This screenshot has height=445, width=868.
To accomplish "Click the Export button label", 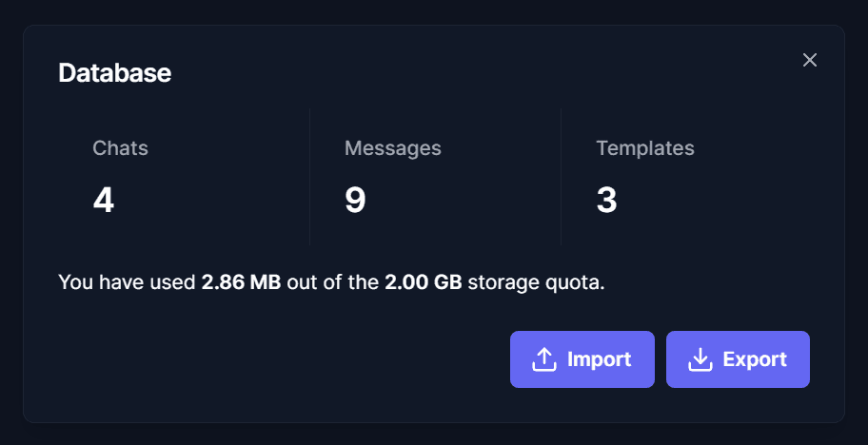I will pyautogui.click(x=755, y=359).
